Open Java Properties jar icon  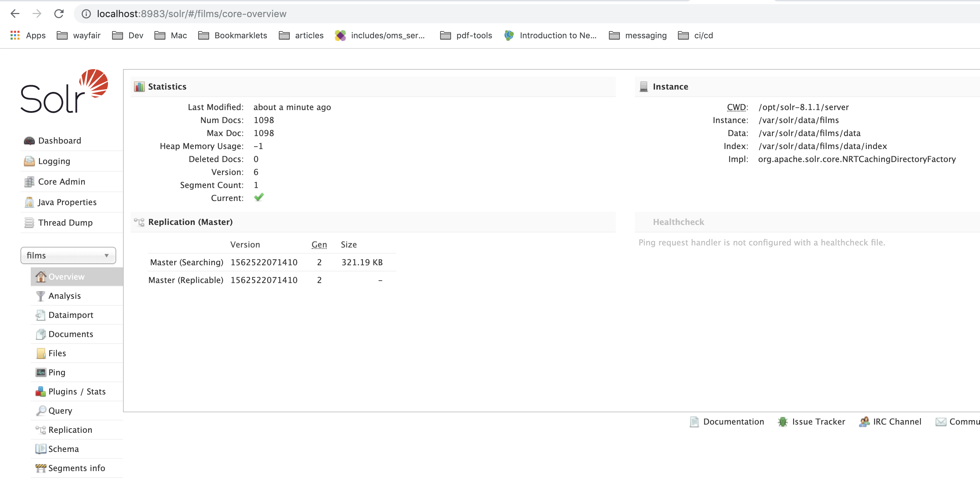pos(29,202)
